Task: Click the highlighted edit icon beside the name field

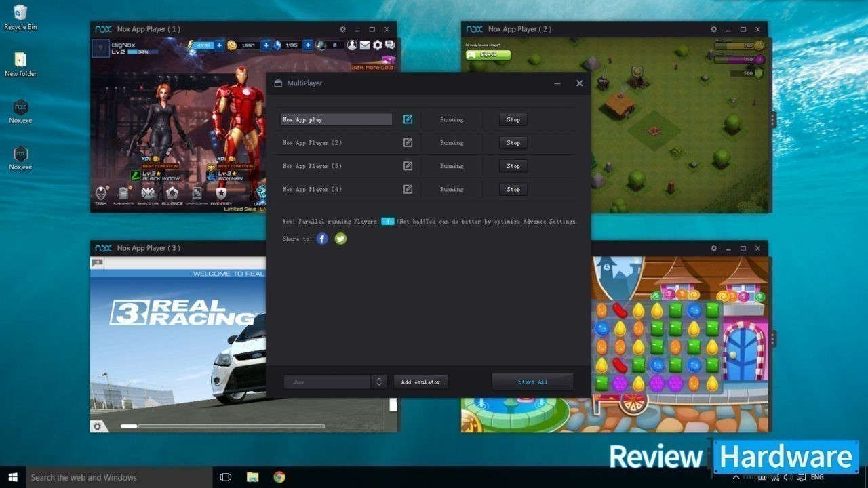Action: (408, 119)
